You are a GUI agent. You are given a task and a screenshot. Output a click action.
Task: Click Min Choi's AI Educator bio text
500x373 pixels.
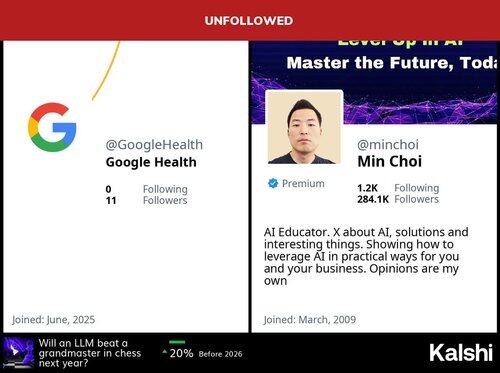[x=366, y=256]
